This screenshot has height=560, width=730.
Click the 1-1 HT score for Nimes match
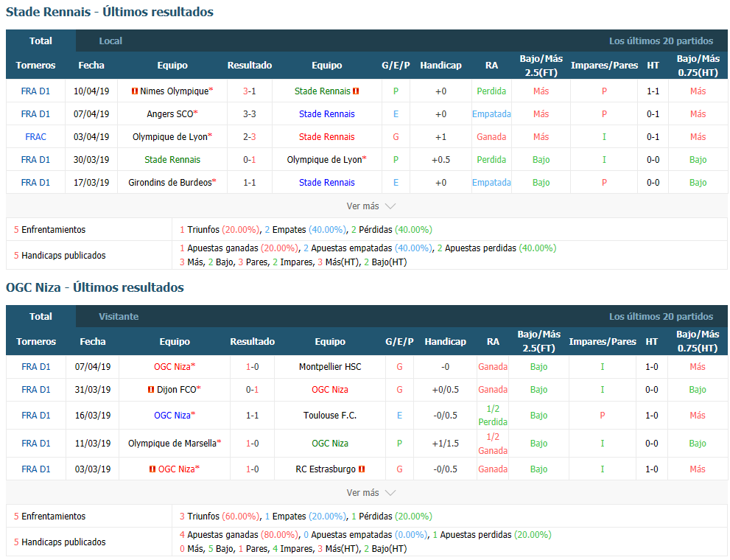click(x=653, y=91)
